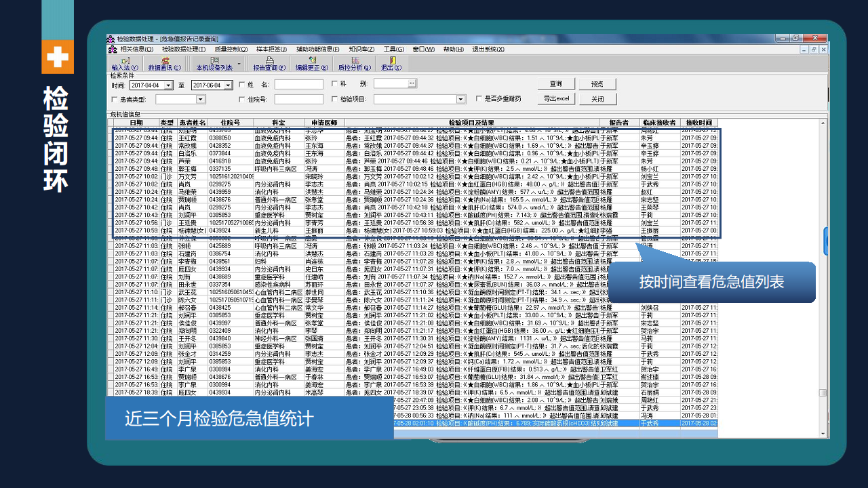Open 报告查询 from the toolbar

point(269,63)
